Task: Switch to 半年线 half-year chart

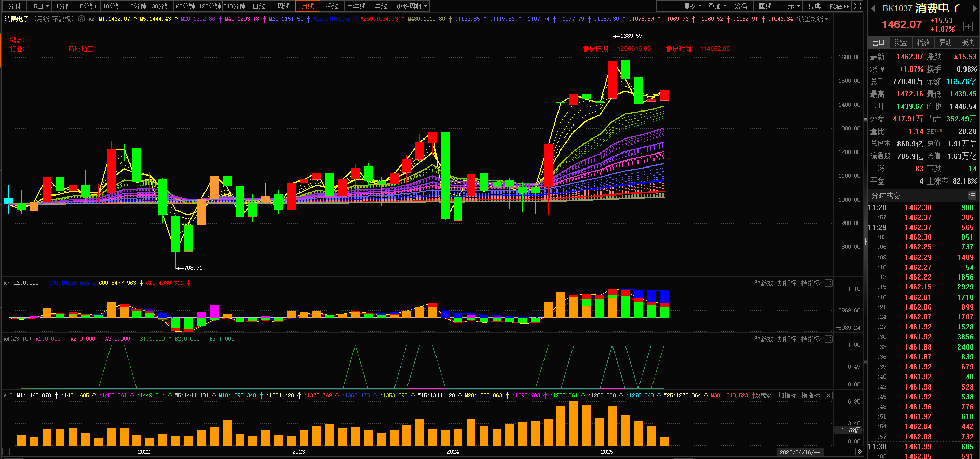Action: 357,6
